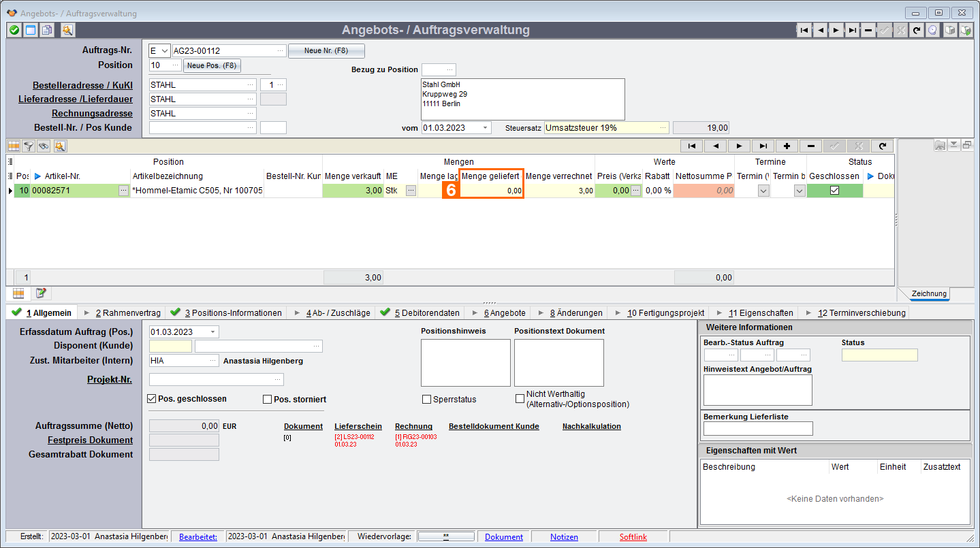Select the Zeichnung tab in side panel
Screen dimensions: 980x548
[x=929, y=293]
